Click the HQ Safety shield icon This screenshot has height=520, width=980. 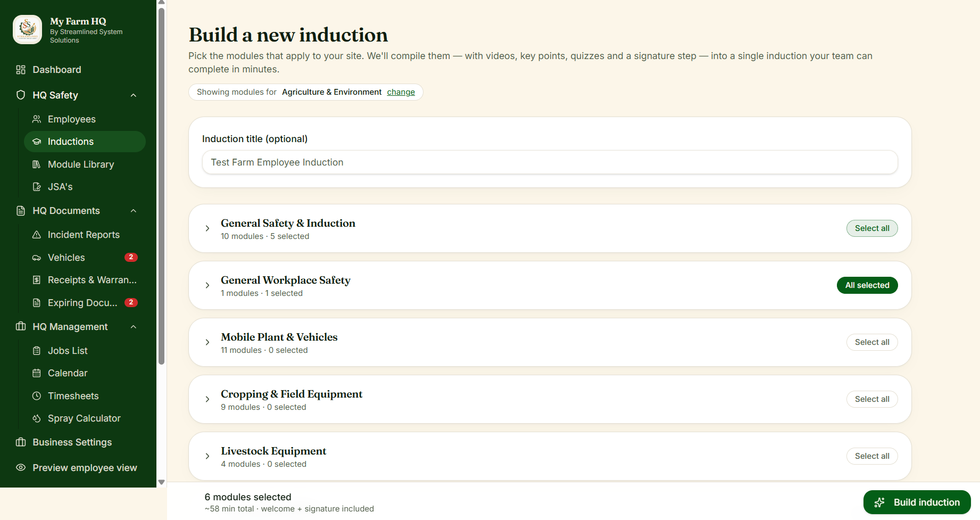pyautogui.click(x=21, y=95)
